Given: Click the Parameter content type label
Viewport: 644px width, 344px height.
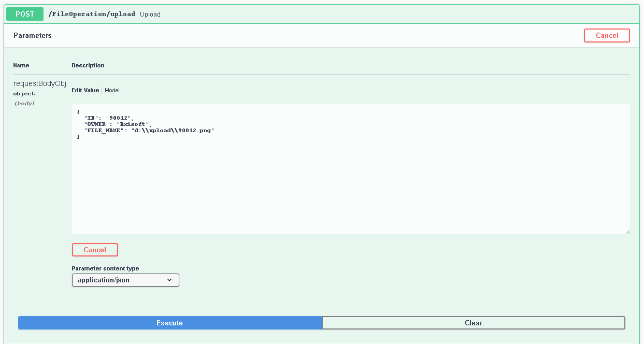Looking at the screenshot, I should click(x=105, y=268).
